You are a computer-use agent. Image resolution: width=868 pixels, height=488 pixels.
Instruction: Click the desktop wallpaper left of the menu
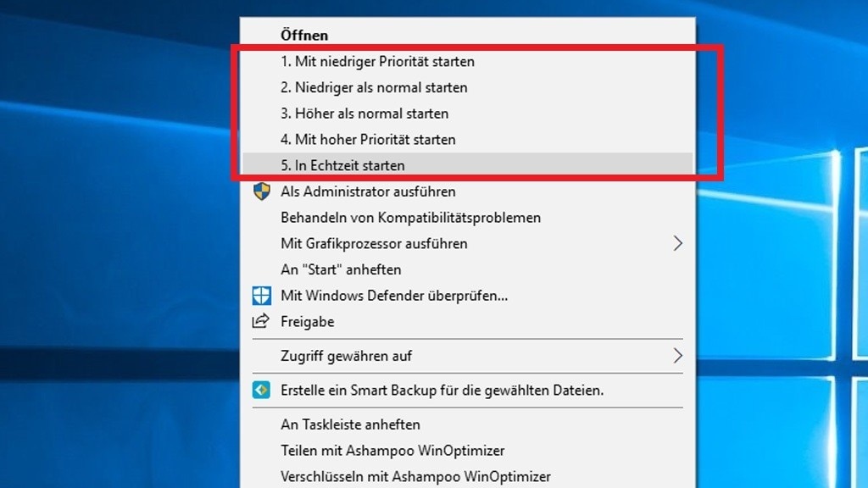click(x=119, y=254)
